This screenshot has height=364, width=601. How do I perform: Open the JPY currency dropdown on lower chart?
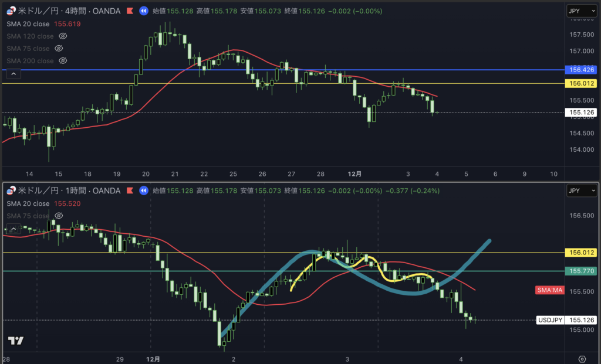click(582, 190)
